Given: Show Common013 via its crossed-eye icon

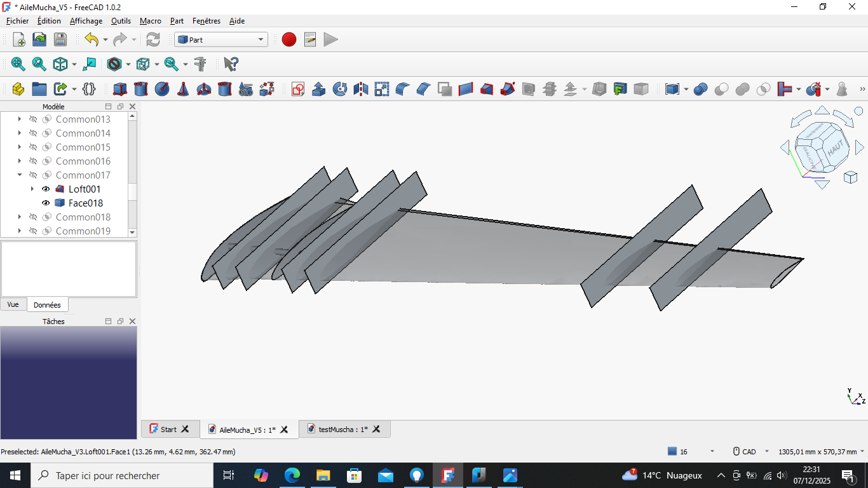Looking at the screenshot, I should tap(34, 119).
